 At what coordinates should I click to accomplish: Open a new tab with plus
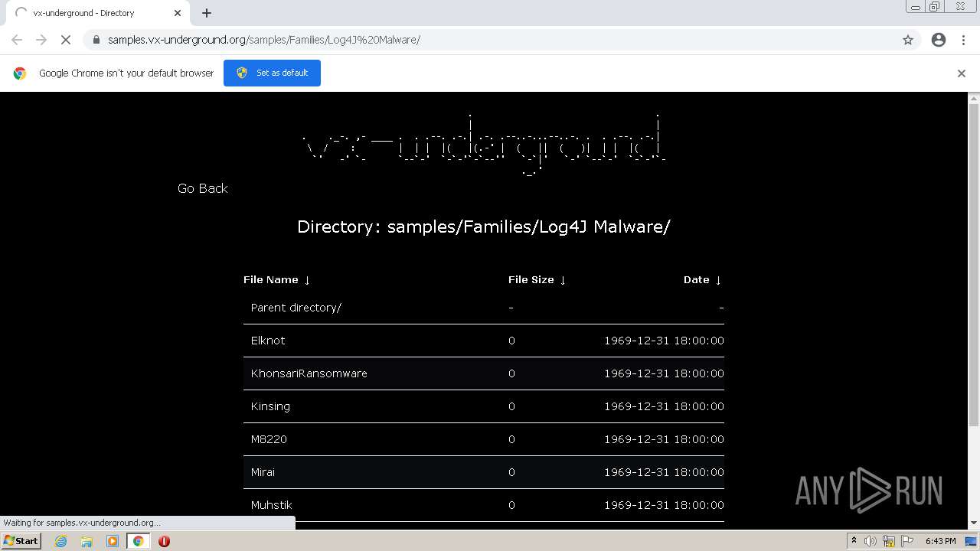[207, 13]
